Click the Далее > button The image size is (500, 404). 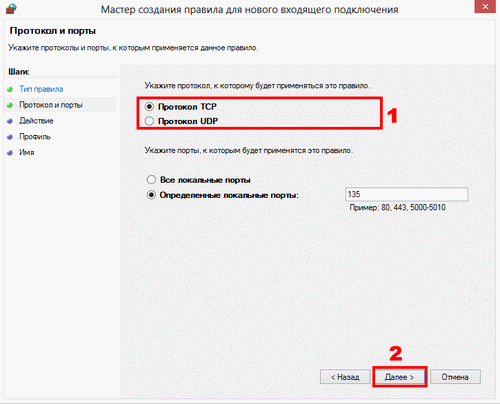pos(399,377)
